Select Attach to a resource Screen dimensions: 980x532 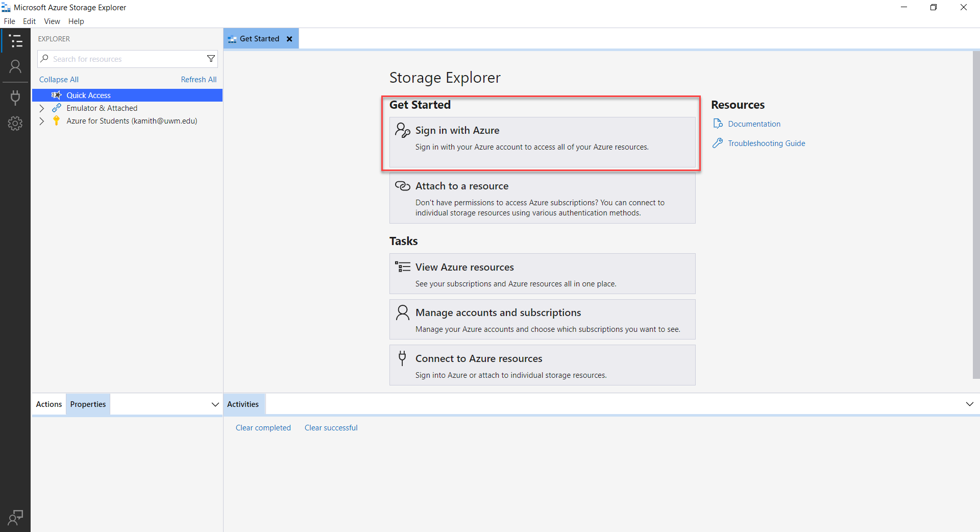point(542,199)
